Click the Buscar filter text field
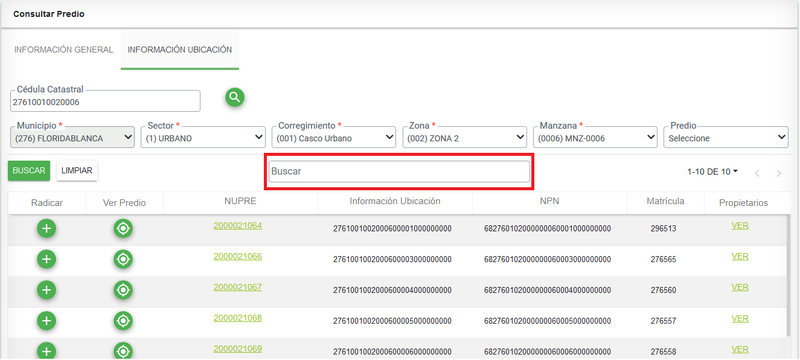Viewport: 800px width, 360px height. click(399, 172)
